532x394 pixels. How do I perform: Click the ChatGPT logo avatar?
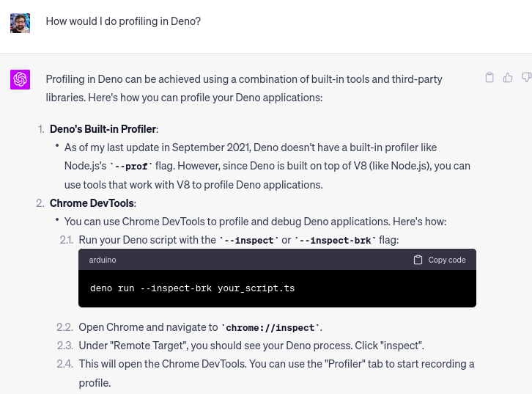click(20, 79)
